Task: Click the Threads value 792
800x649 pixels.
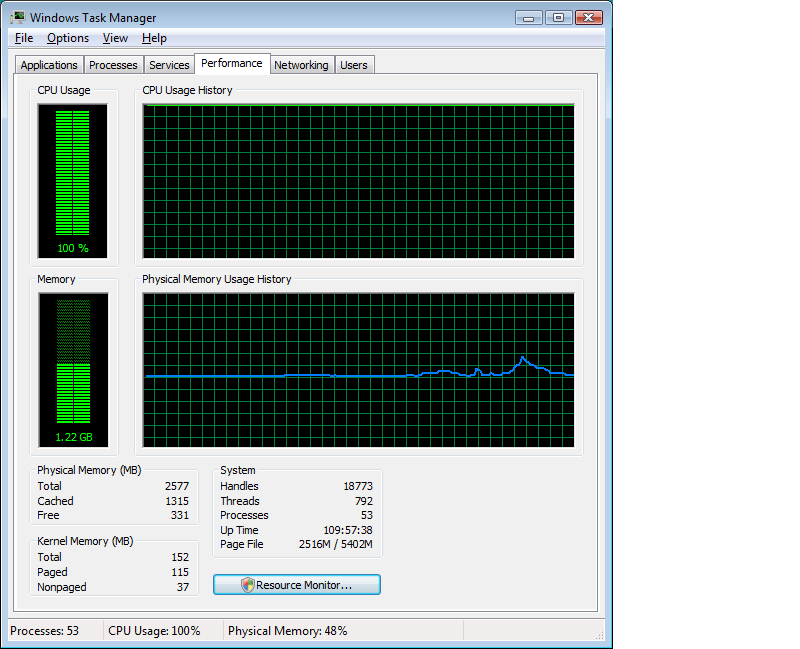Action: (x=364, y=501)
